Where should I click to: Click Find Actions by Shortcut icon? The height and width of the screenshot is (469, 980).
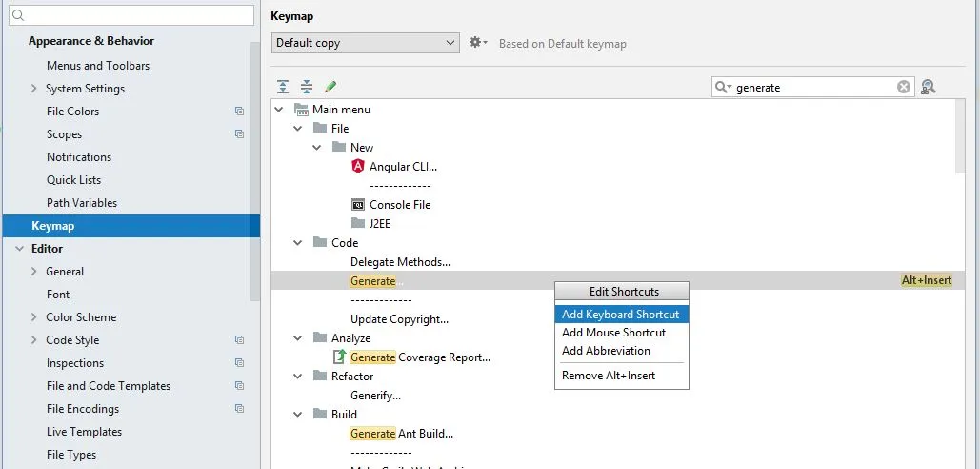tap(929, 87)
